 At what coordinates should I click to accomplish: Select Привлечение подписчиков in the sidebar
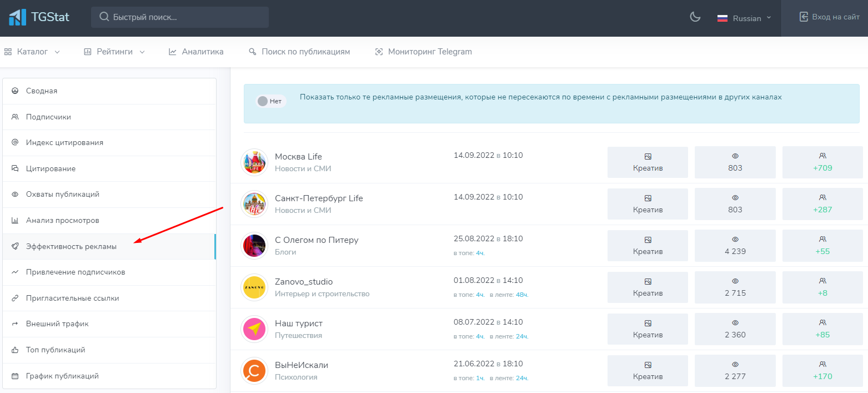click(109, 272)
